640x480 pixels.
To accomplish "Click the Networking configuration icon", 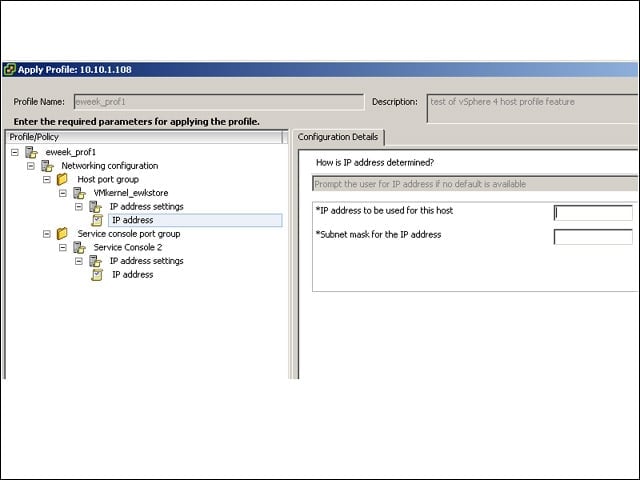I will (47, 166).
